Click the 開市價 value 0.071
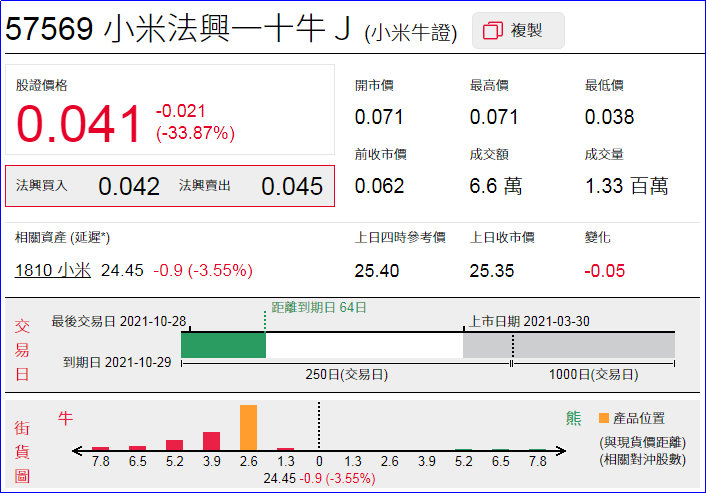The image size is (707, 493). tap(378, 117)
